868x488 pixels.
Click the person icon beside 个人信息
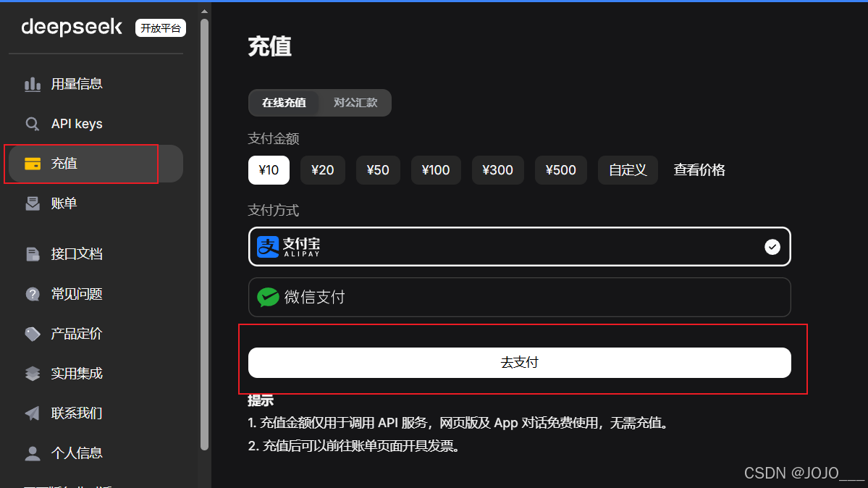coord(32,454)
